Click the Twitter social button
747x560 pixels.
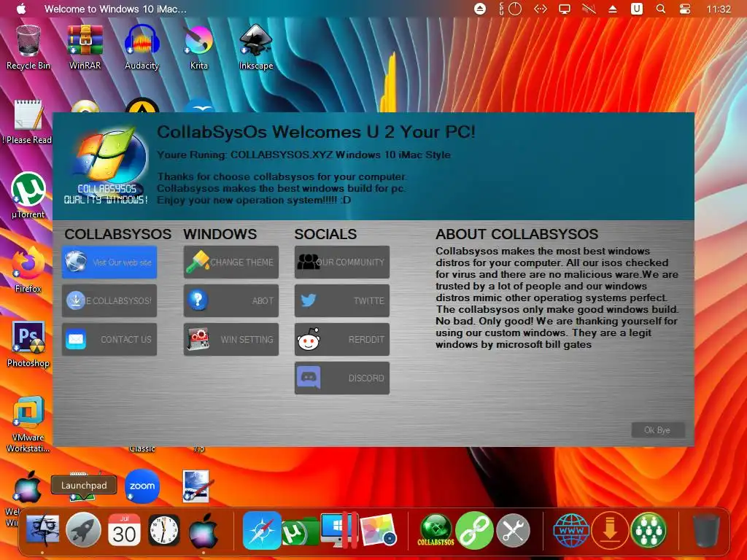[x=342, y=300]
